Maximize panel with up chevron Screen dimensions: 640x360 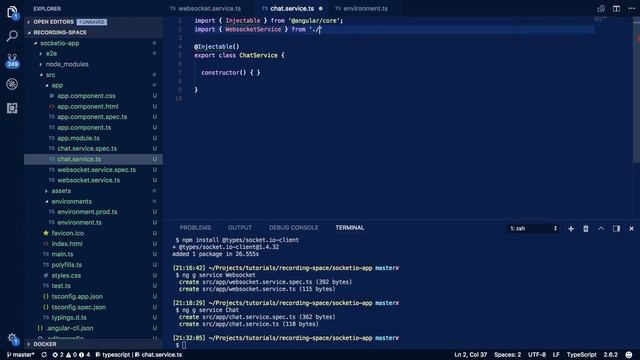tap(601, 229)
